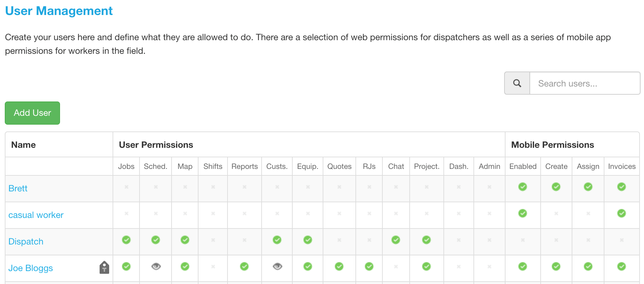Toggle Dispatch's Jobs permission checkmark
Image resolution: width=644 pixels, height=284 pixels.
pos(126,240)
